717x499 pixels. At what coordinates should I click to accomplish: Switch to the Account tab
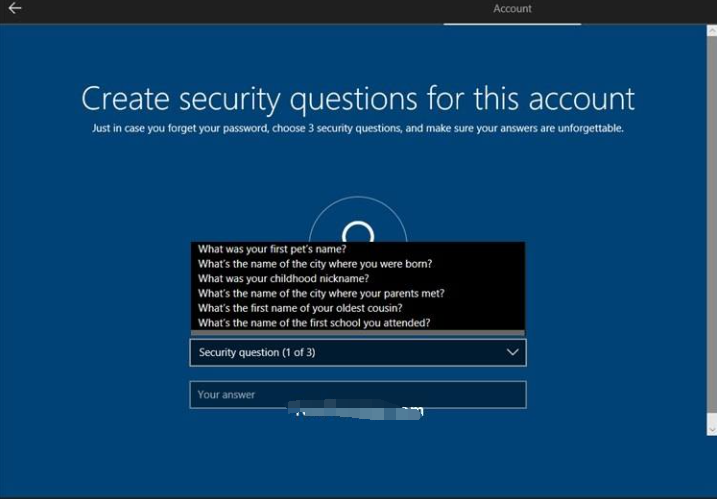point(512,9)
